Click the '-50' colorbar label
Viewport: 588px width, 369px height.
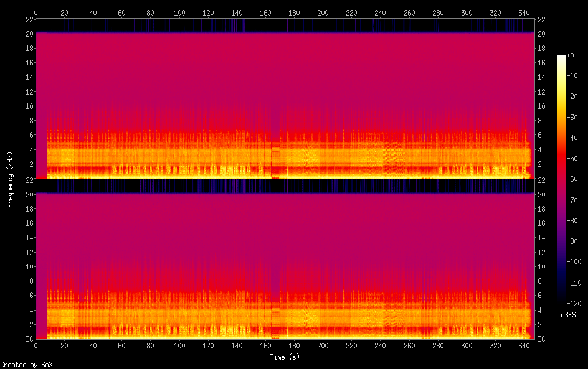(x=572, y=159)
